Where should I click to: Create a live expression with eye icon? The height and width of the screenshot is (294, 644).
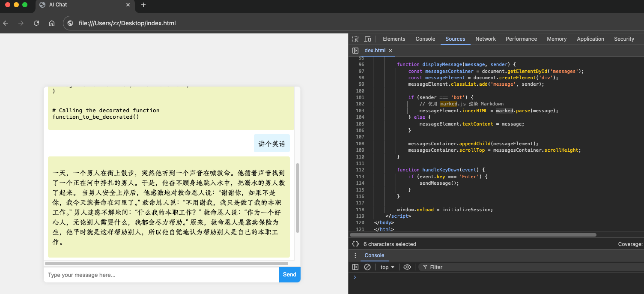(407, 267)
